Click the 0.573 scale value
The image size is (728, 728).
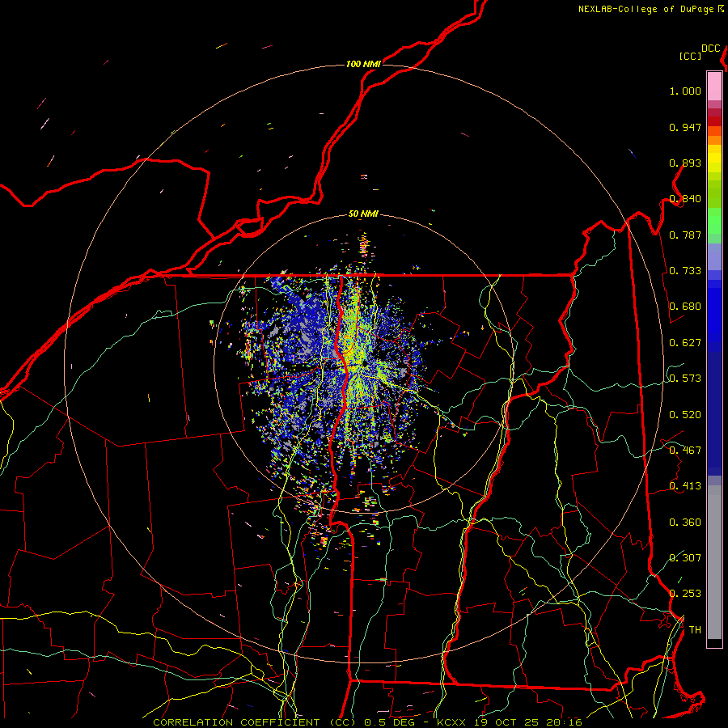[685, 379]
